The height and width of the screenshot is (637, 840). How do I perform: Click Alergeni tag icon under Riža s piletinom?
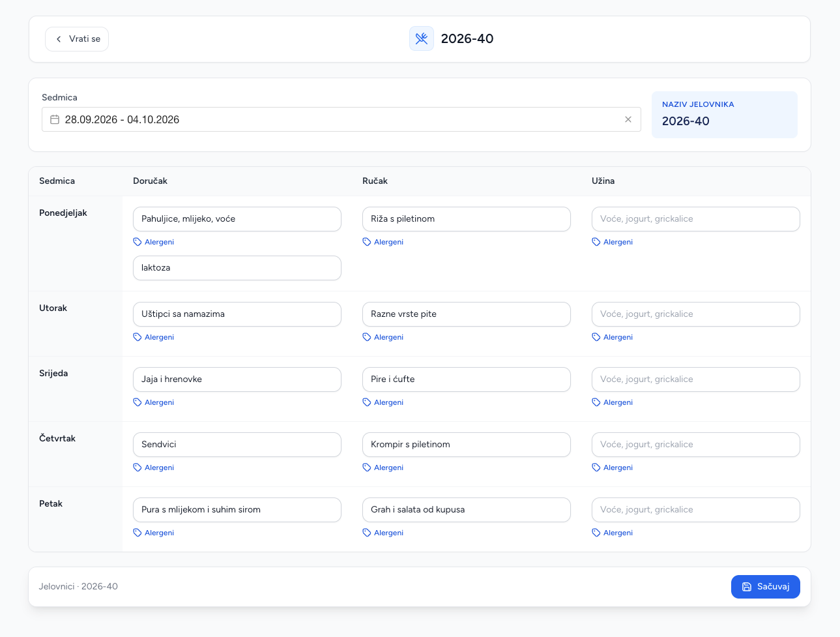pyautogui.click(x=367, y=242)
